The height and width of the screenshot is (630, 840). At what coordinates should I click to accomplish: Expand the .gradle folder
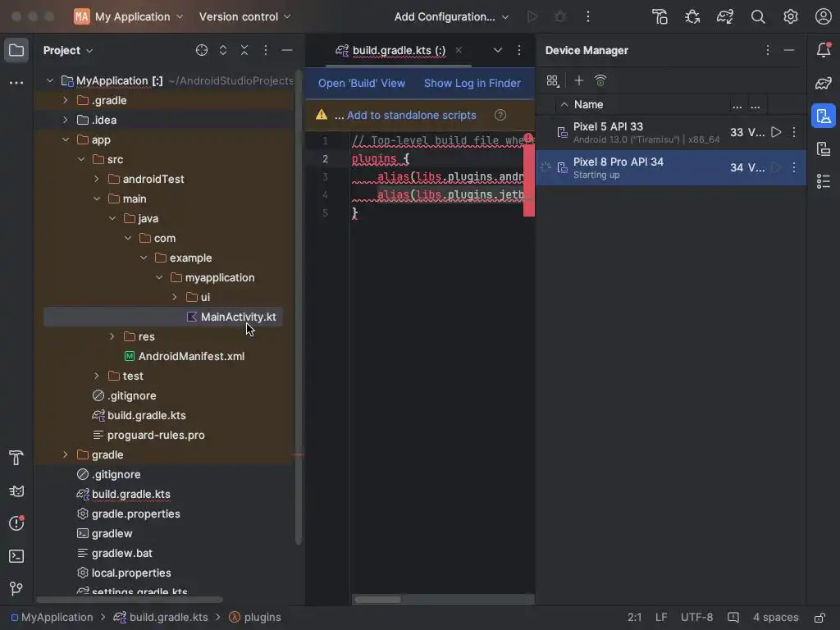[x=66, y=100]
